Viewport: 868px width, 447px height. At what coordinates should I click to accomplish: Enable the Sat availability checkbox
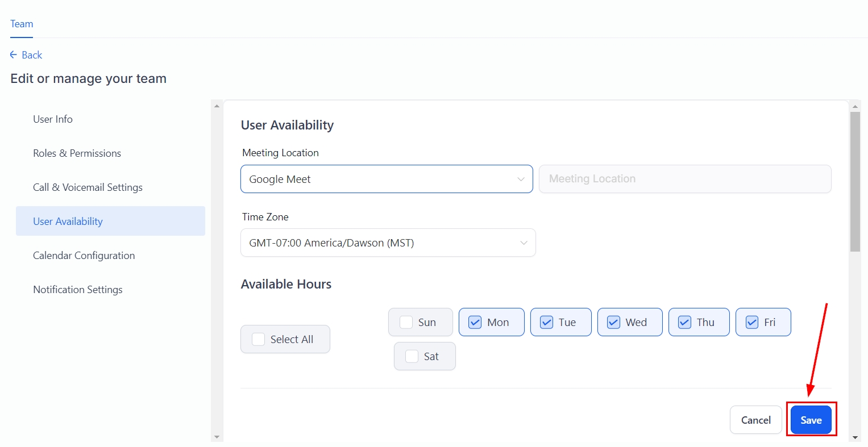click(412, 356)
